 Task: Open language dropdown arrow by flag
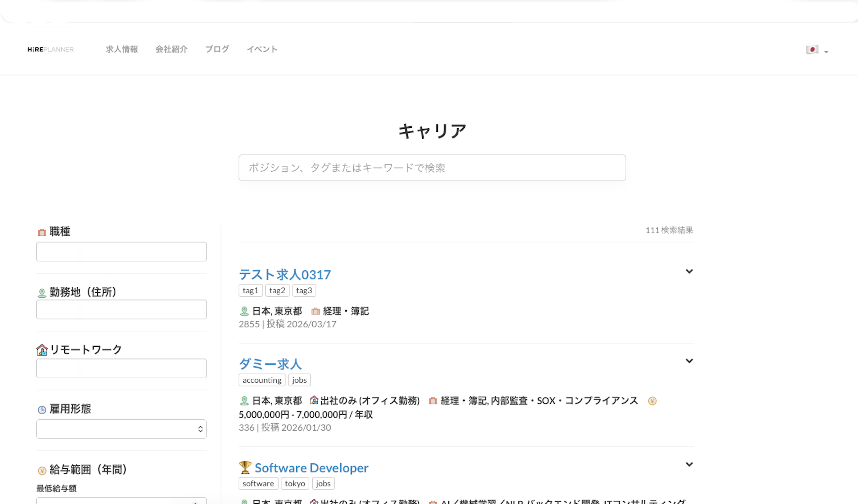coord(826,52)
